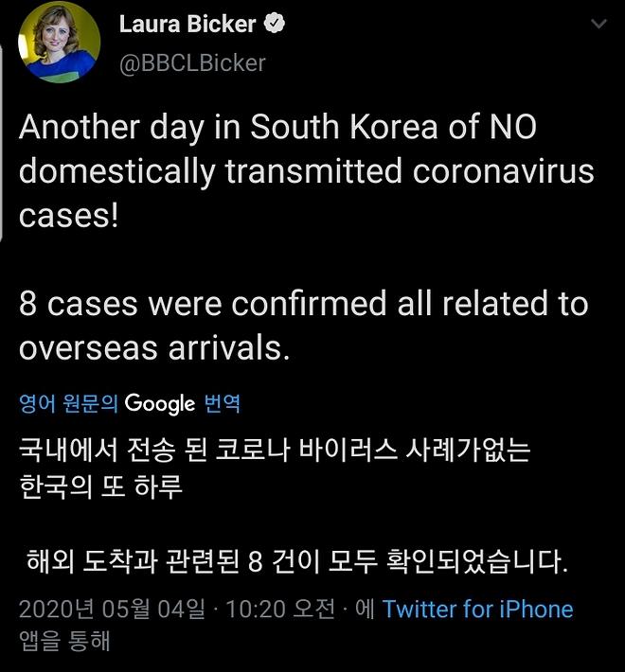Click the 'overseas arrivals.' text

tap(153, 347)
